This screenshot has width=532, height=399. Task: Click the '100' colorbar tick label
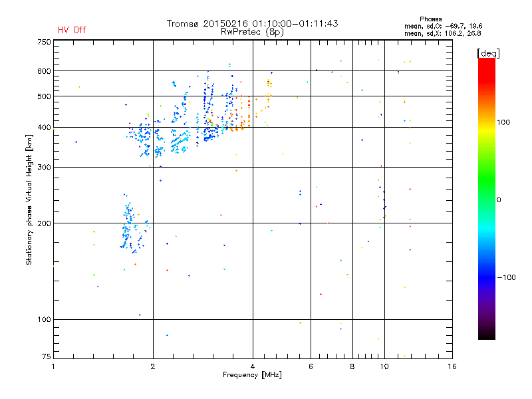coord(503,122)
